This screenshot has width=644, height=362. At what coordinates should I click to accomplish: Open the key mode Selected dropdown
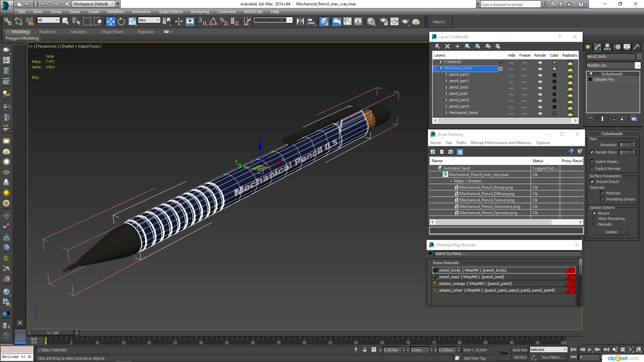coord(548,350)
